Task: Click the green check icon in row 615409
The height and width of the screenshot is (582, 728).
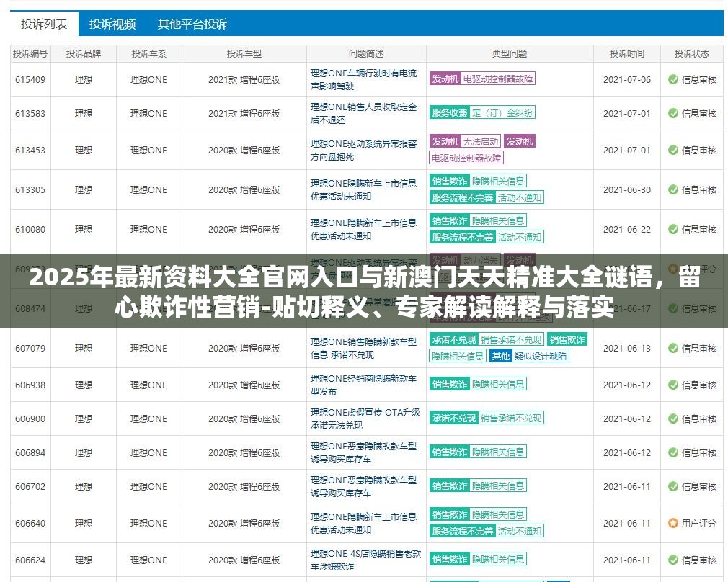Action: [x=672, y=79]
